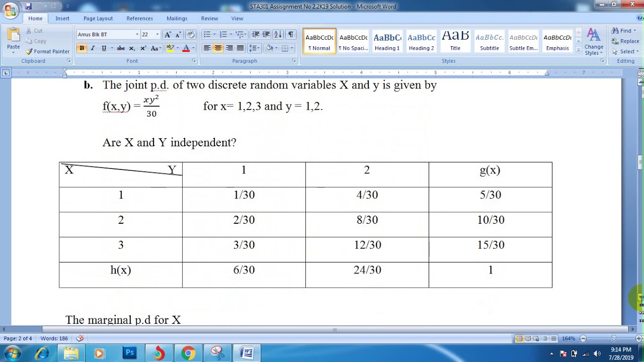Click the Windows Start button

[x=12, y=353]
